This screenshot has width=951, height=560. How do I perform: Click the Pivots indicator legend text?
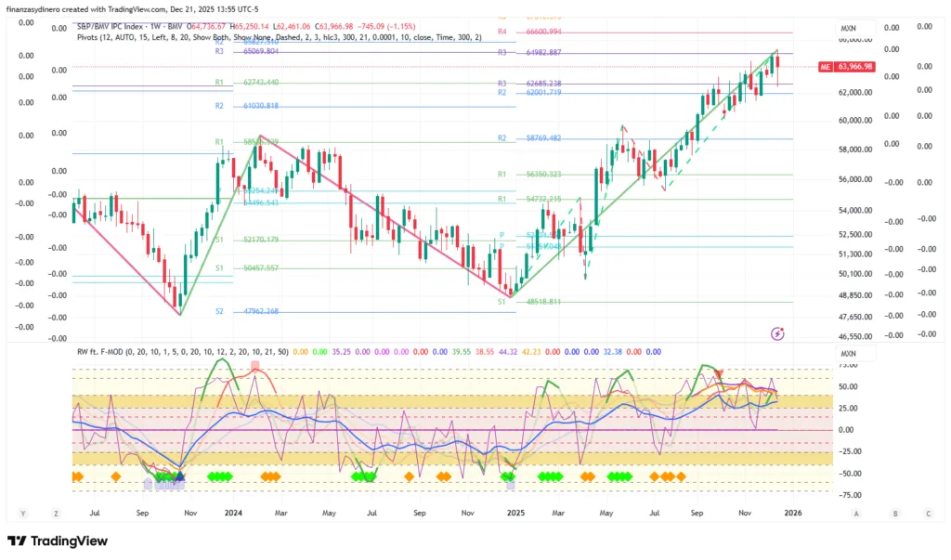279,37
